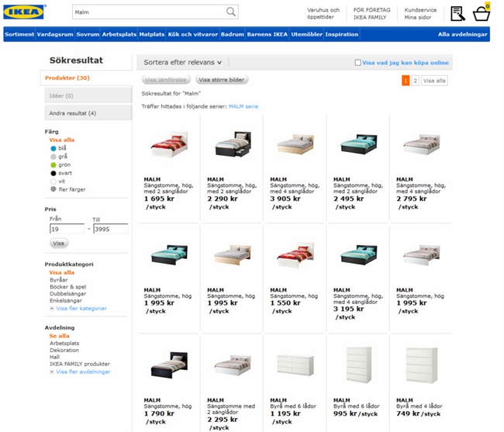Select Dubbelsängar category
504x432 pixels.
tap(67, 294)
